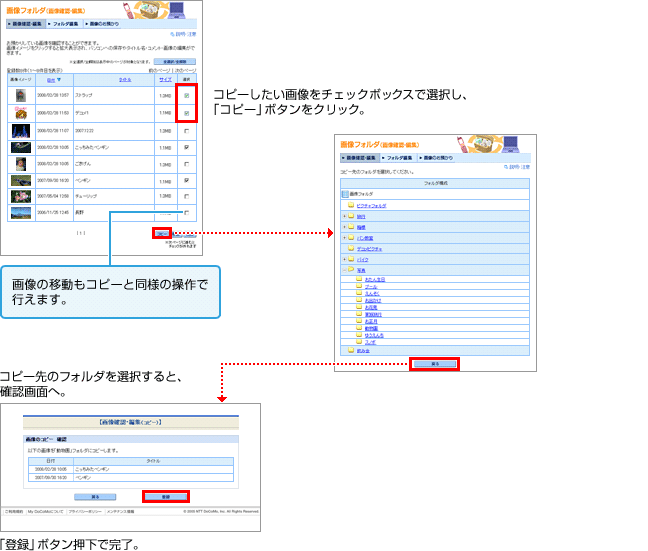Click the 画像フォルダ root icon in the tree
648x551 pixels.
point(345,194)
